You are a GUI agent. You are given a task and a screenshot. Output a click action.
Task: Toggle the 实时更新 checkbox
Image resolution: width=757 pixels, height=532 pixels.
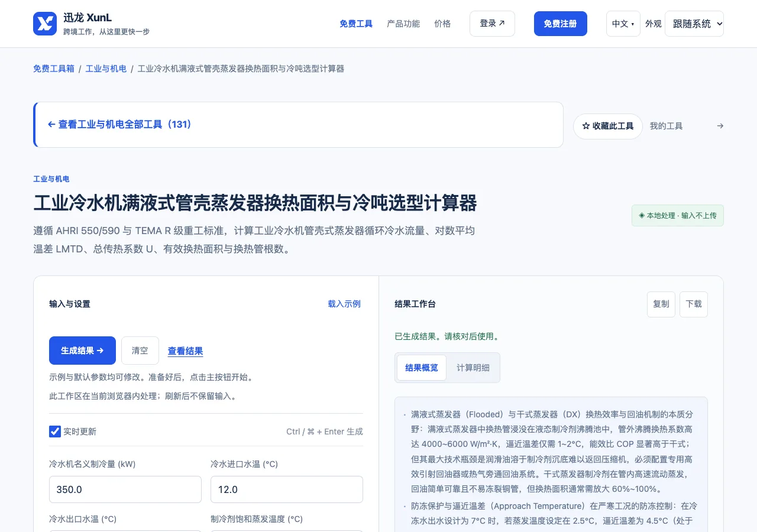pyautogui.click(x=55, y=432)
